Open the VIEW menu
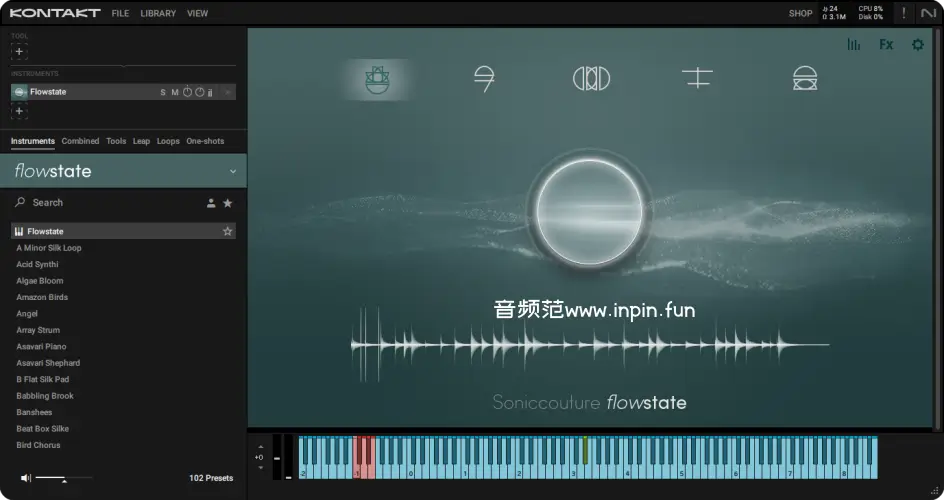Image resolution: width=944 pixels, height=500 pixels. (x=197, y=13)
